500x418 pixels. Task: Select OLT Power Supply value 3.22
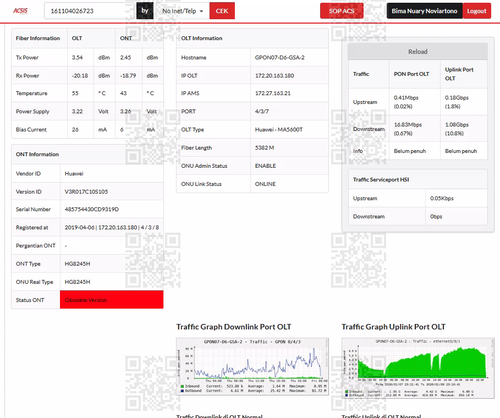coord(77,111)
